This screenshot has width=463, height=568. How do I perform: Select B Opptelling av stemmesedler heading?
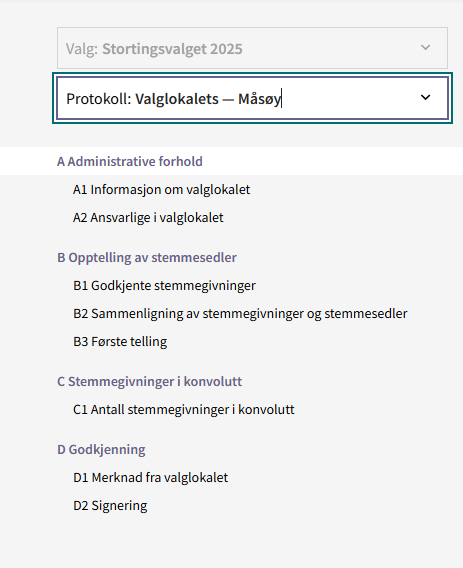(147, 257)
